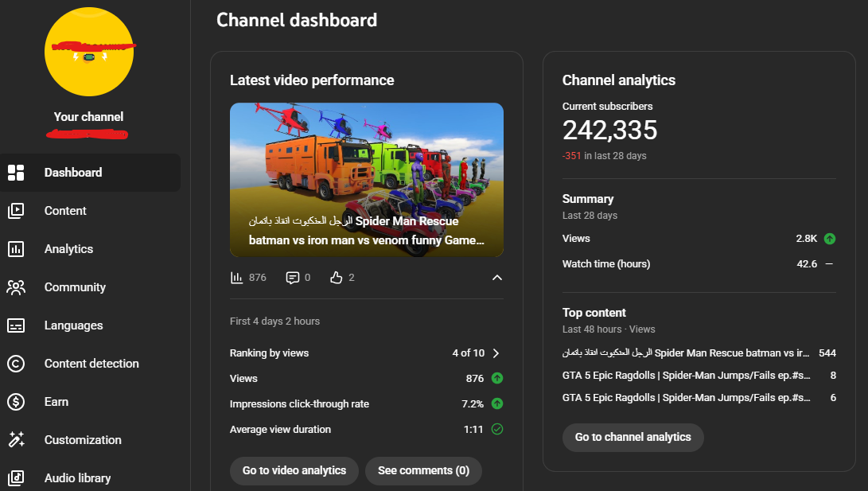This screenshot has width=868, height=491.
Task: Collapse the latest video stats chevron
Action: point(497,278)
